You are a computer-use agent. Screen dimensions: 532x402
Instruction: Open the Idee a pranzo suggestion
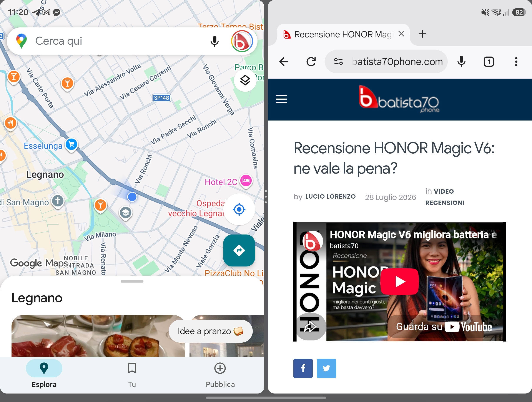210,331
